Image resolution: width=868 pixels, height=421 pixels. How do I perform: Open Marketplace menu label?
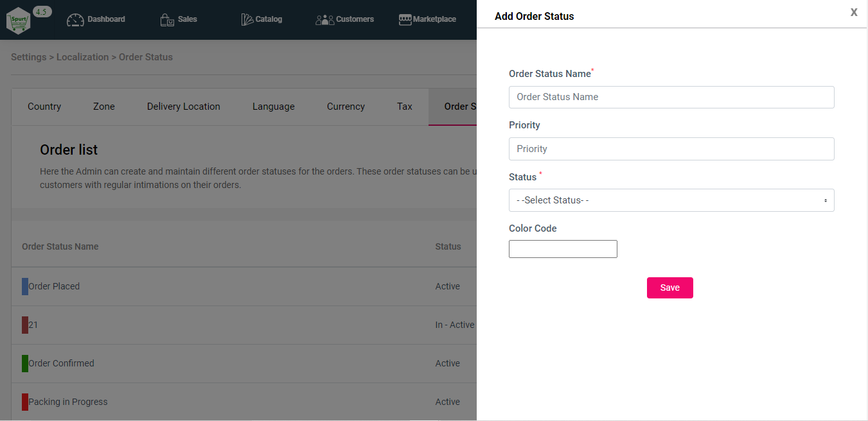point(435,19)
